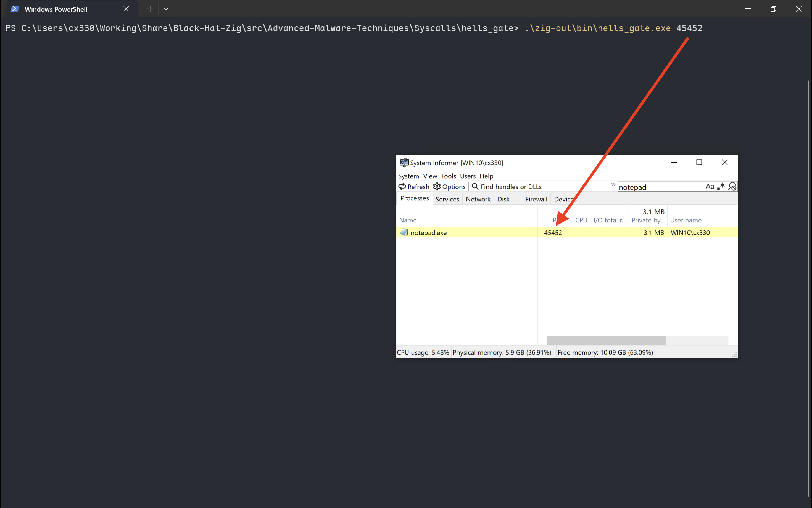Click the notepad.exe process icon
Screen dimensions: 812x508
point(404,232)
